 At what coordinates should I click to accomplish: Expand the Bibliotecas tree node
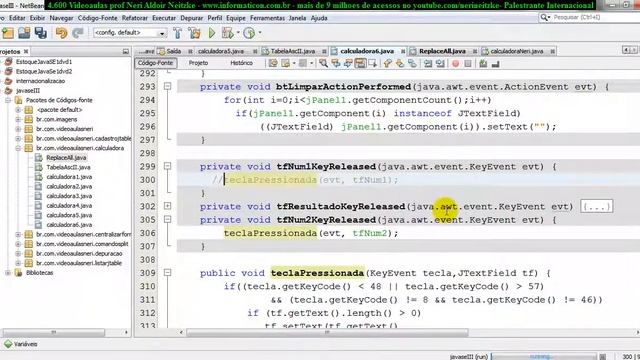[x=8, y=273]
